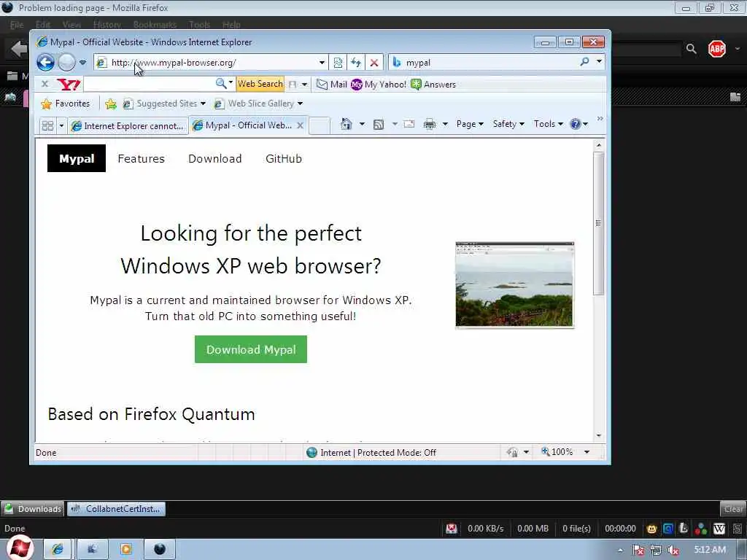
Task: Open the Safety menu
Action: tap(508, 124)
